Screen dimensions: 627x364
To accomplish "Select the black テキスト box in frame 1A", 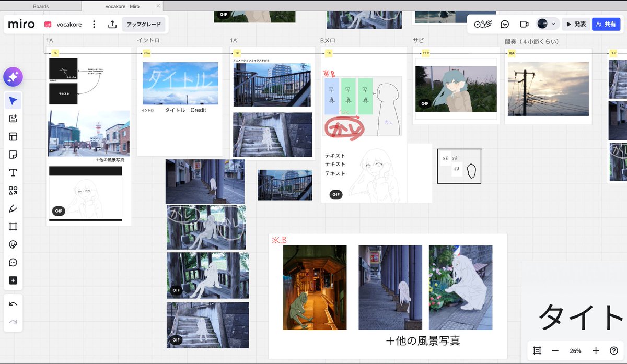I will click(x=63, y=94).
